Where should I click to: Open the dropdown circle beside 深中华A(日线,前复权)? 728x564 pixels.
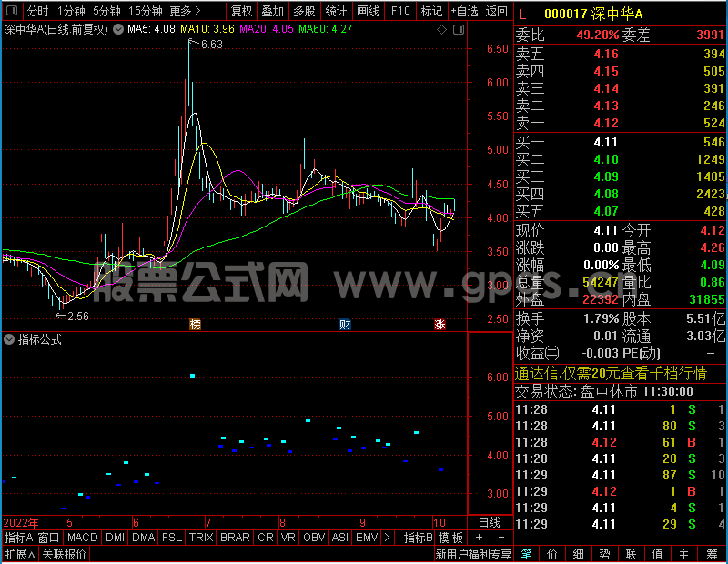tap(118, 29)
